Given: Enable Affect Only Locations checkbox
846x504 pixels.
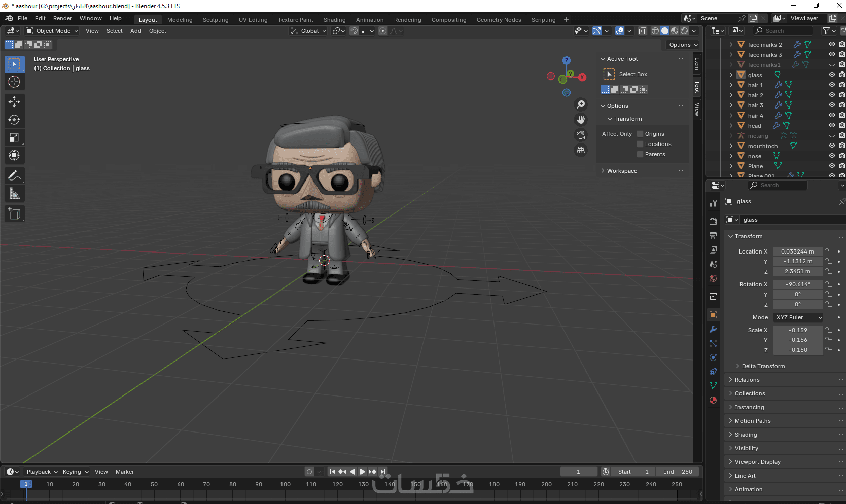Looking at the screenshot, I should click(x=640, y=144).
